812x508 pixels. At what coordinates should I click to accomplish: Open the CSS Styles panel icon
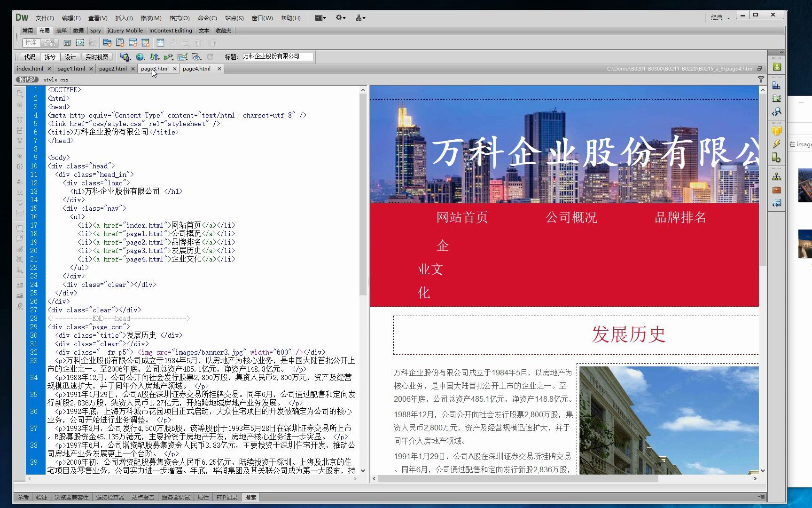click(777, 86)
